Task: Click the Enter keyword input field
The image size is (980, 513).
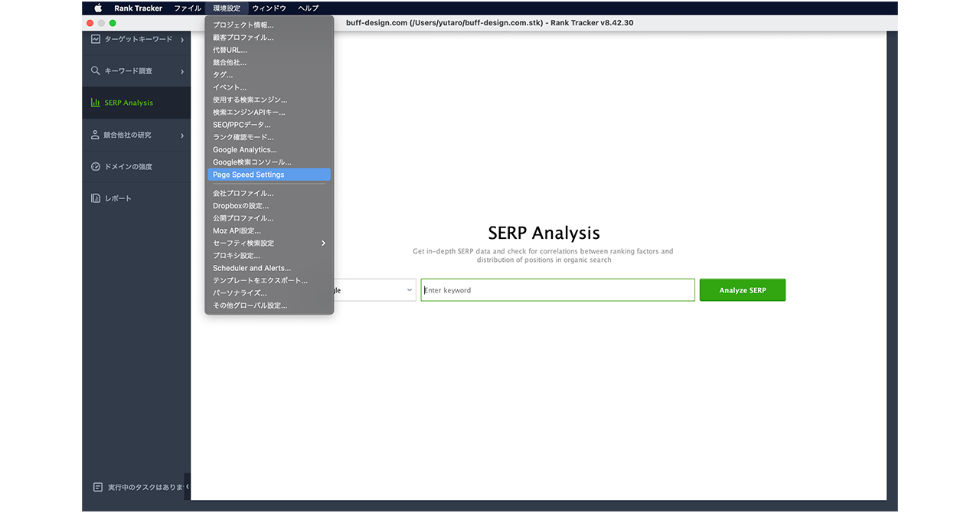Action: 557,290
